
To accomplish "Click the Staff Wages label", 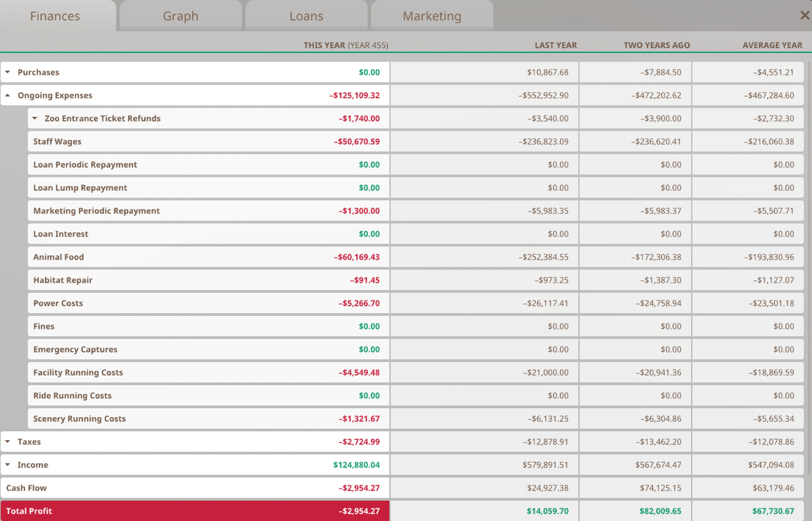I will click(x=58, y=141).
